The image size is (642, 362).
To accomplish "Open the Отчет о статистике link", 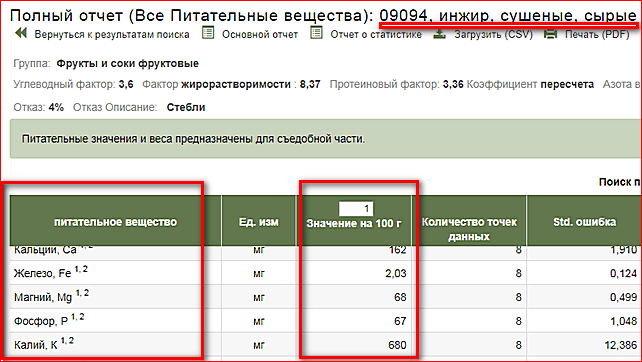I will point(376,34).
